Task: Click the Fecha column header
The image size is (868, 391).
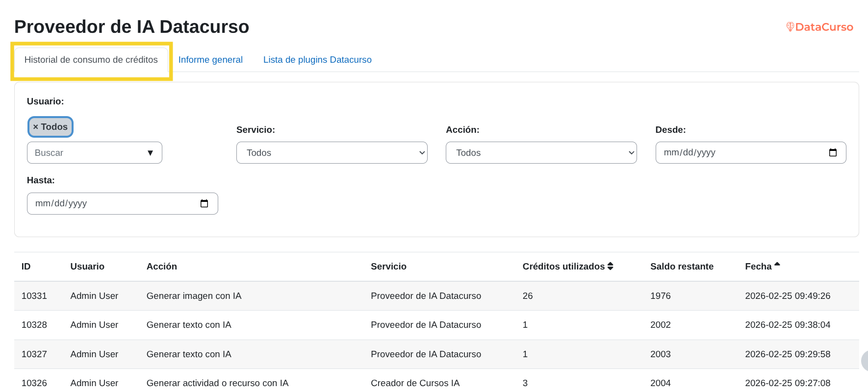Action: click(758, 267)
